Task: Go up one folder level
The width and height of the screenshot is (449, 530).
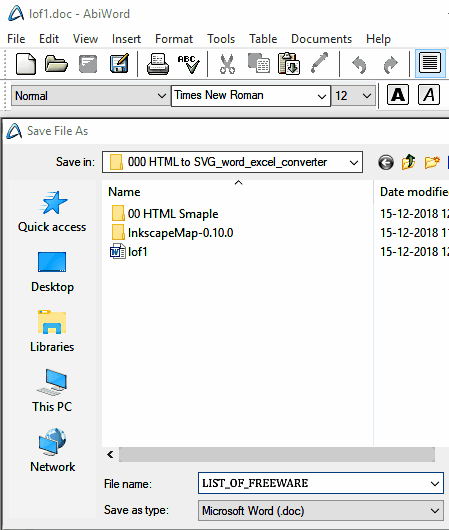Action: click(x=409, y=162)
